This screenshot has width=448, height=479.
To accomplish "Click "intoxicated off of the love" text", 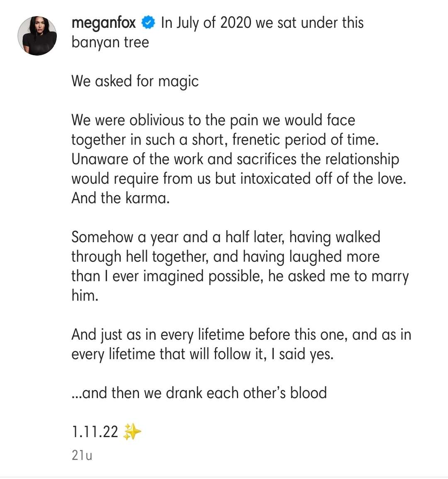I will click(322, 179).
